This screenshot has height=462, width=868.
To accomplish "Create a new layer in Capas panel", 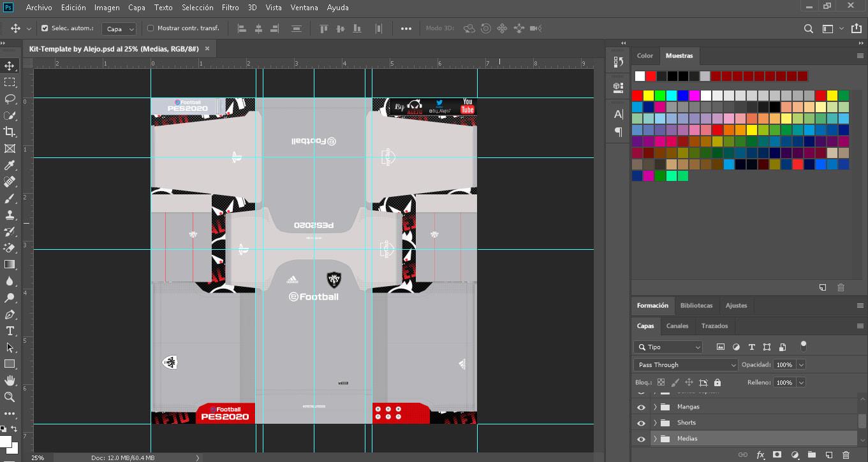I will pyautogui.click(x=828, y=455).
